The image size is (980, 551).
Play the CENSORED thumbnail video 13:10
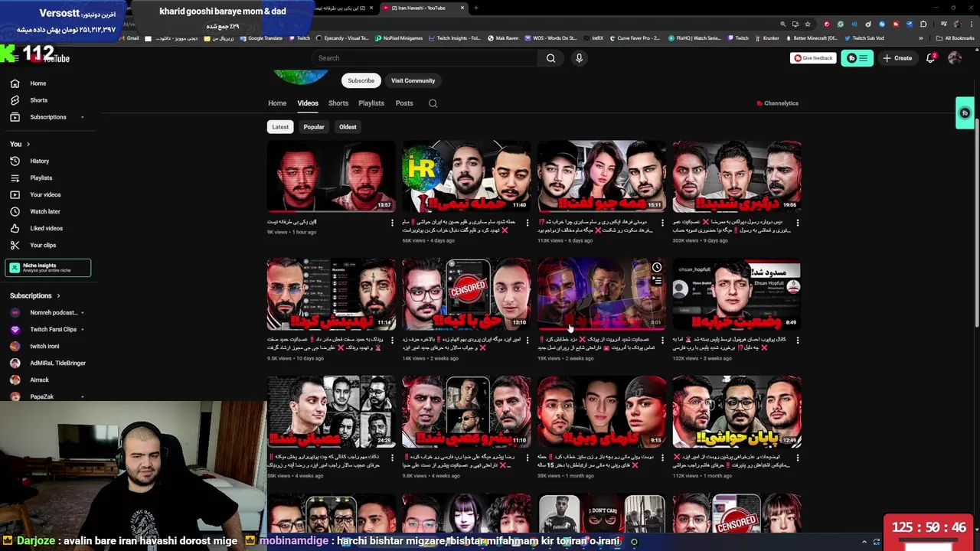coord(466,294)
